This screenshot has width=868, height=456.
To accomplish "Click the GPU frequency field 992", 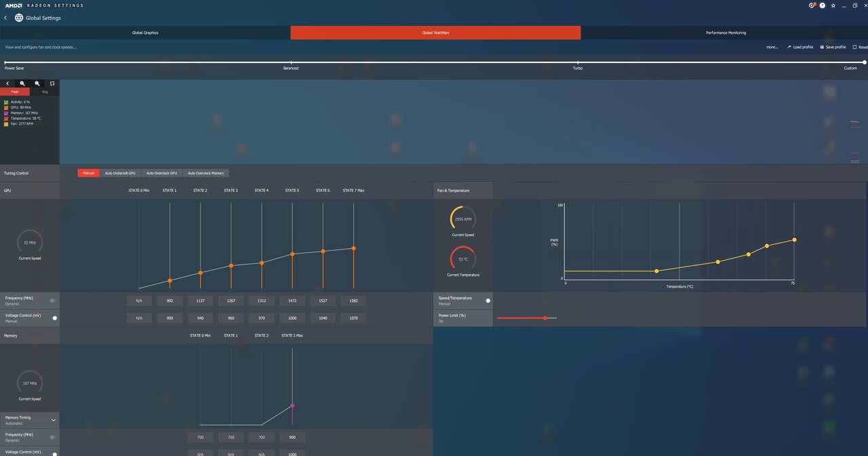I will pos(170,301).
